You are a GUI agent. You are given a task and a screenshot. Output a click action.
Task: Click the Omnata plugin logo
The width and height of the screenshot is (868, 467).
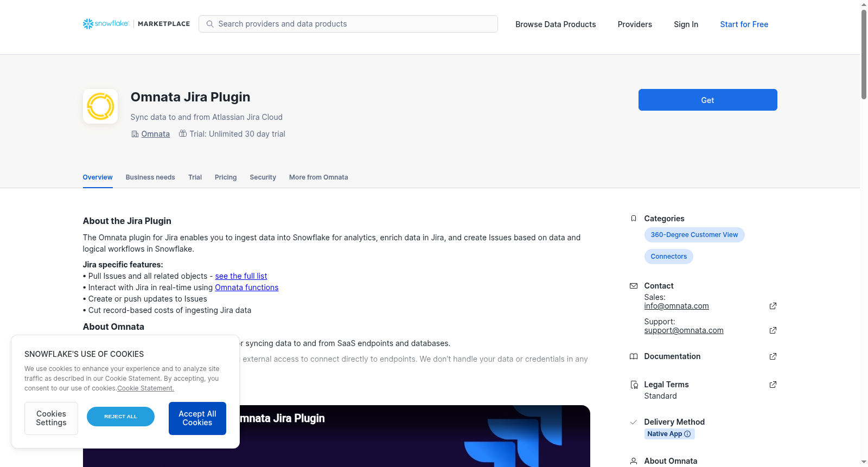pos(100,106)
